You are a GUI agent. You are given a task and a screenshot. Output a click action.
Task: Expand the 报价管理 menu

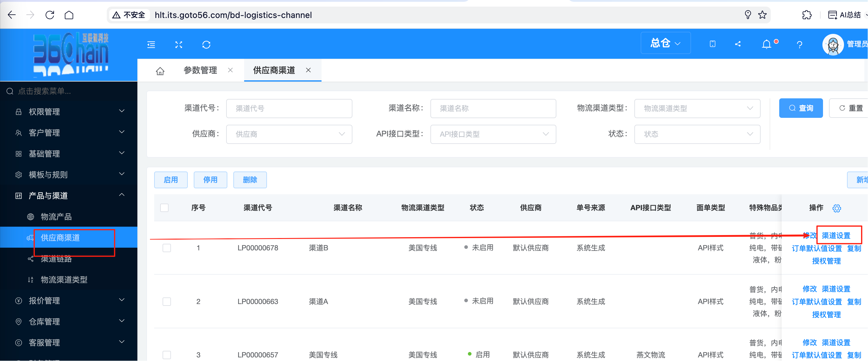(x=69, y=300)
